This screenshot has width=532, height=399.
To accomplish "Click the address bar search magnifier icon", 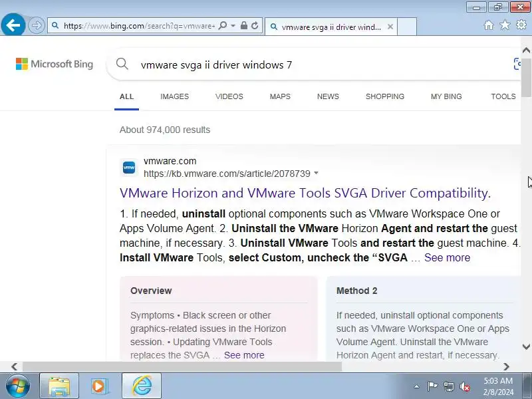I will click(x=223, y=26).
